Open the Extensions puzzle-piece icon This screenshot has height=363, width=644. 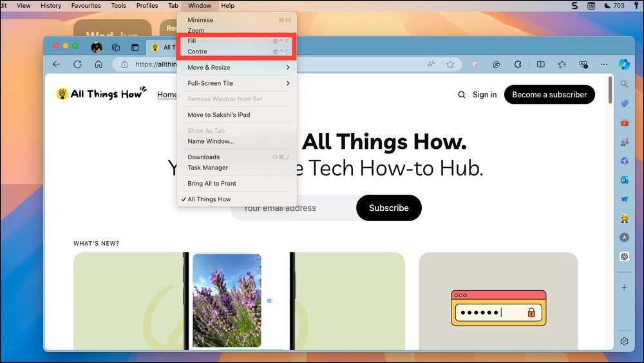tap(518, 64)
